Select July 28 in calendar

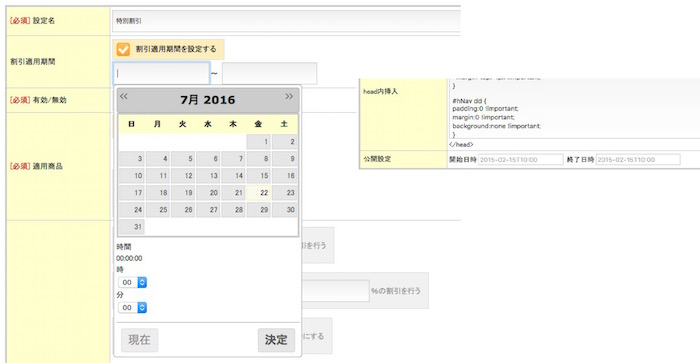[234, 210]
